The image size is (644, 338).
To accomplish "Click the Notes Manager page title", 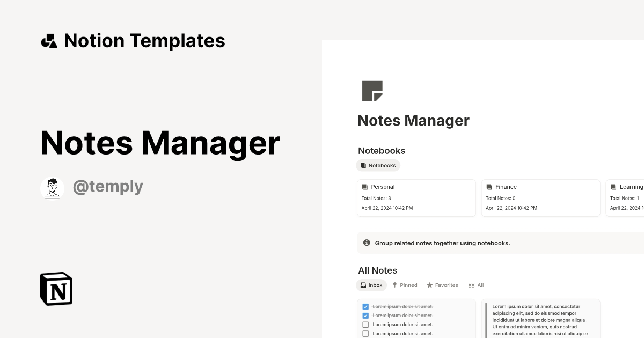I will click(x=413, y=120).
